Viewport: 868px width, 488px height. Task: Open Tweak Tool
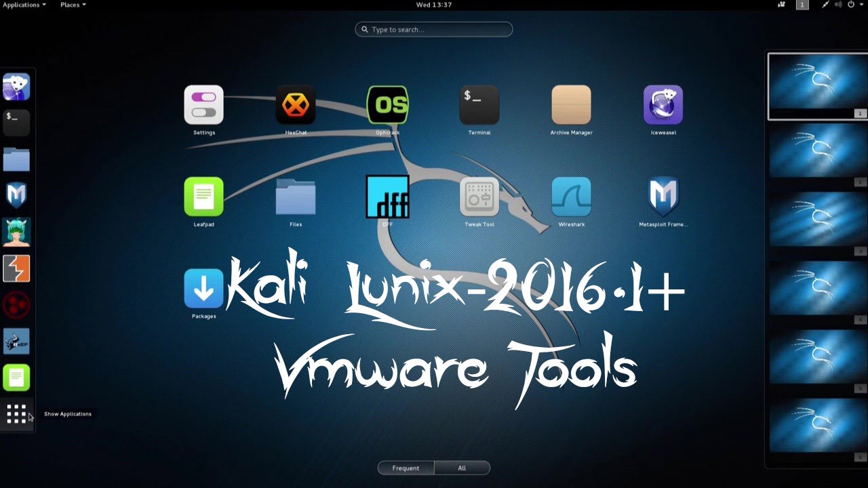click(x=479, y=201)
